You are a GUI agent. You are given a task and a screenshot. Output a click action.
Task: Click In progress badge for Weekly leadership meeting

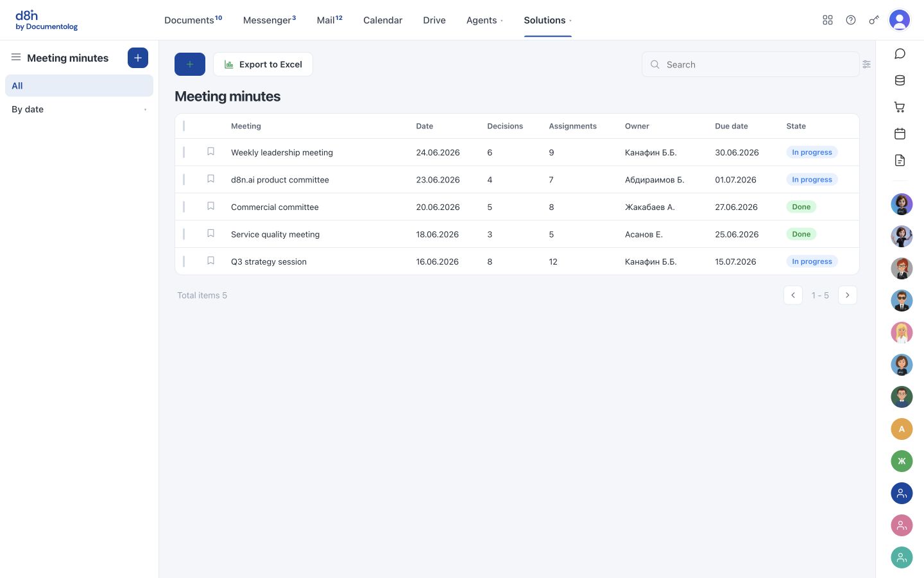[812, 152]
